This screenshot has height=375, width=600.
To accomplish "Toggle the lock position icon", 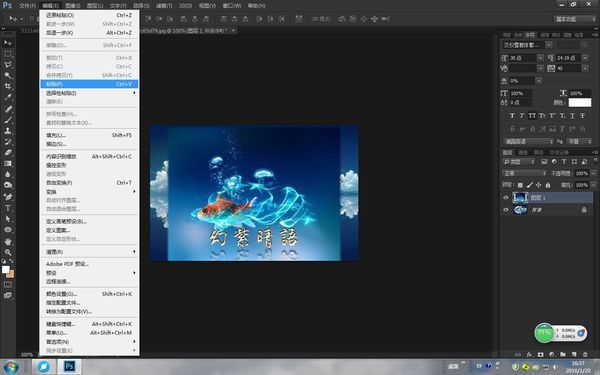I will tap(538, 185).
